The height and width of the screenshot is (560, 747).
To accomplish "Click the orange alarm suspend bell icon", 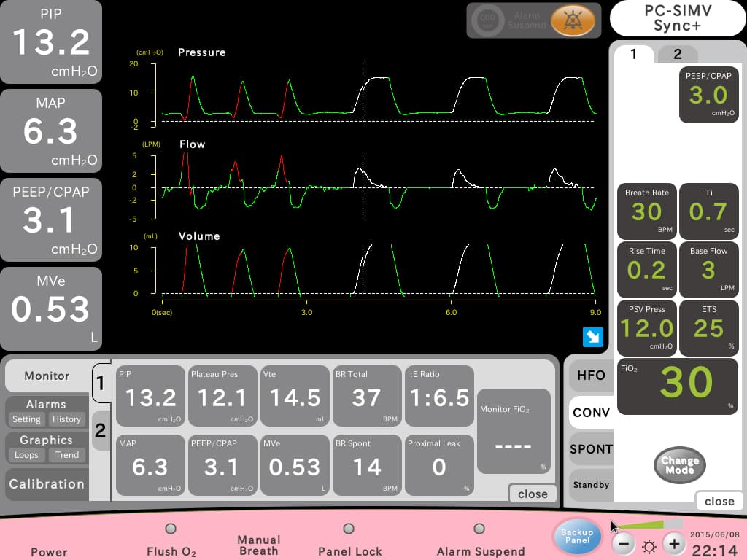I will click(573, 20).
